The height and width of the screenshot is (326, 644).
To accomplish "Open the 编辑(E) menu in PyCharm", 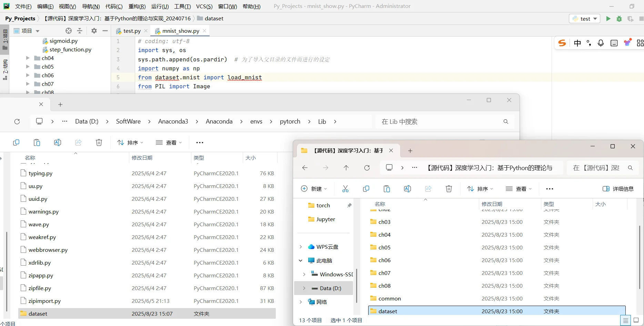I will point(46,6).
